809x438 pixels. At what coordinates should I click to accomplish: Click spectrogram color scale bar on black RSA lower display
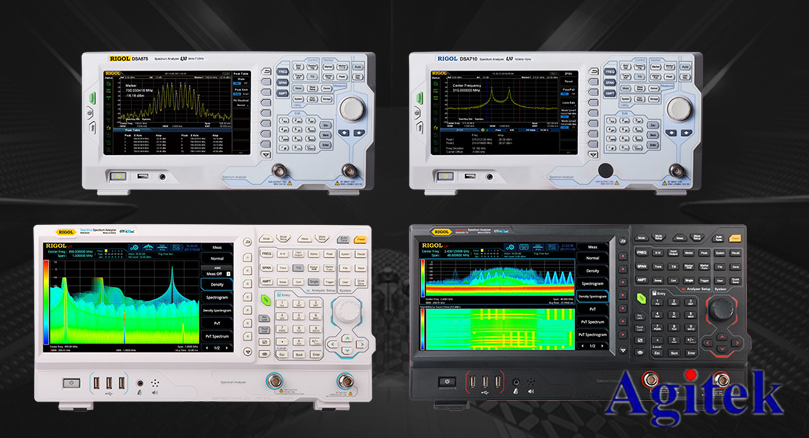pyautogui.click(x=423, y=328)
